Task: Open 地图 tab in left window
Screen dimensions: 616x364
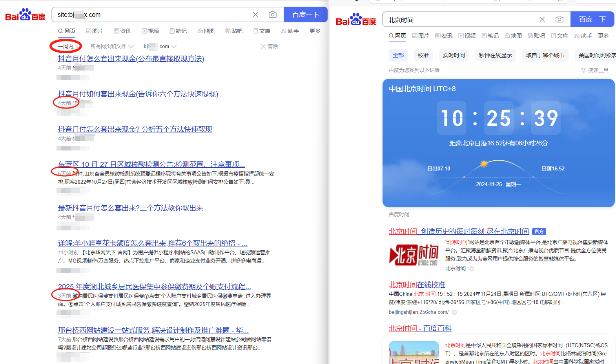Action: [x=206, y=31]
